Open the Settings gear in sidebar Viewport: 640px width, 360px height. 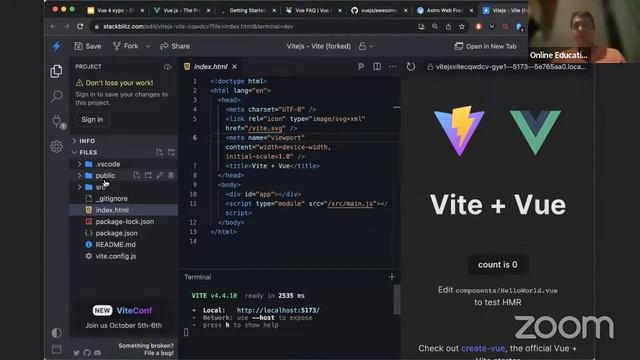(56, 147)
